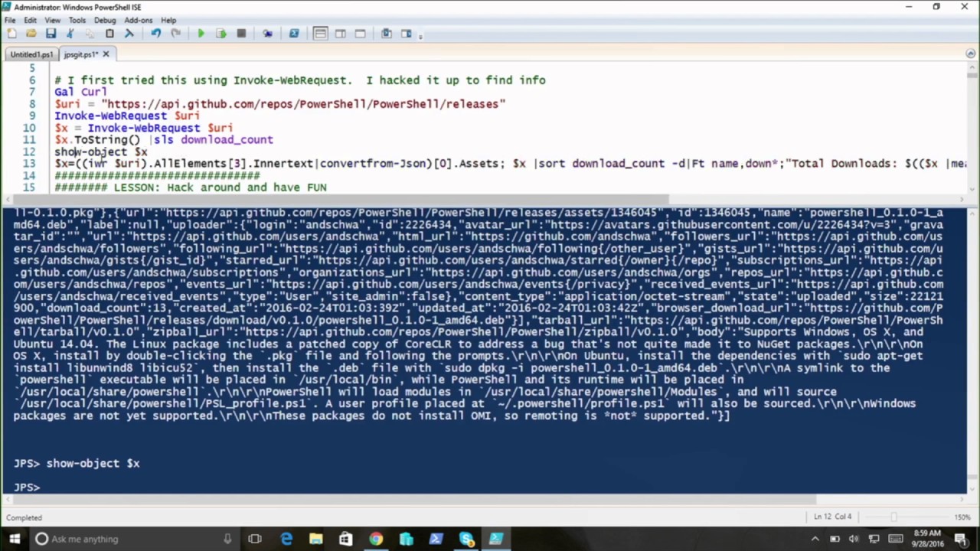Open Windows Start menu
This screenshot has width=980, height=551.
pos(15,539)
